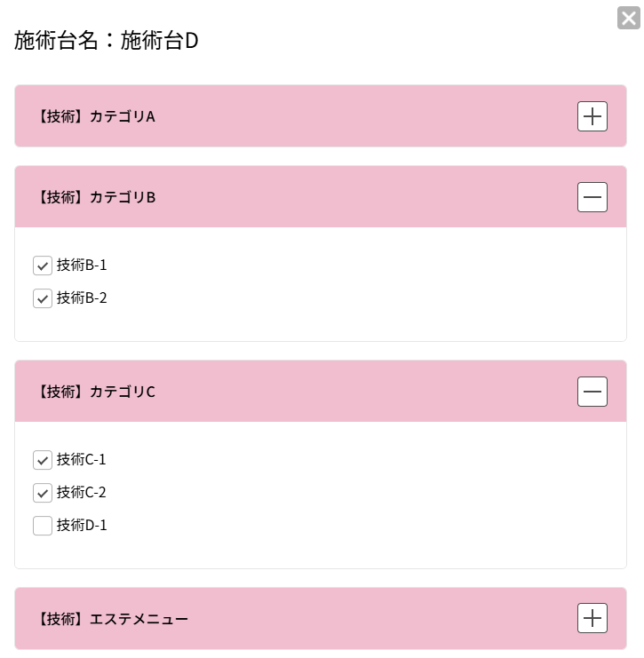Click the 技術C-1 label text
The width and height of the screenshot is (644, 658).
point(82,459)
